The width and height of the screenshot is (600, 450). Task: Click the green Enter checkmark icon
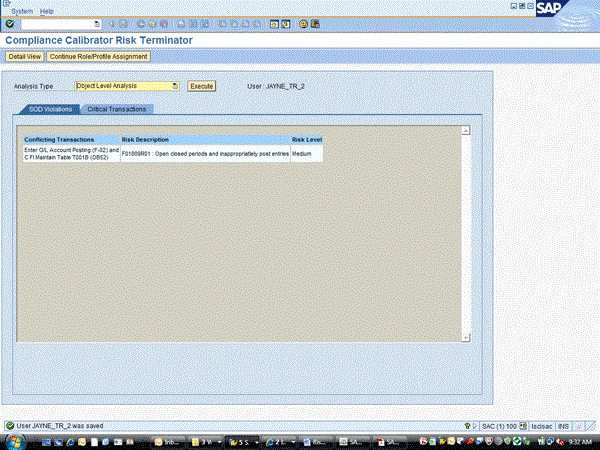pyautogui.click(x=9, y=22)
